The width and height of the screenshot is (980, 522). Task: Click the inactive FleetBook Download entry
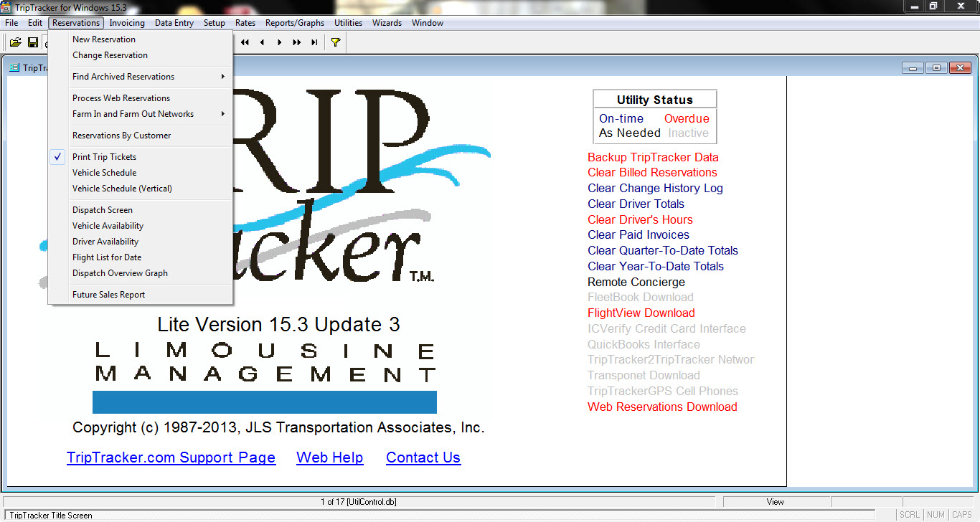pos(641,297)
